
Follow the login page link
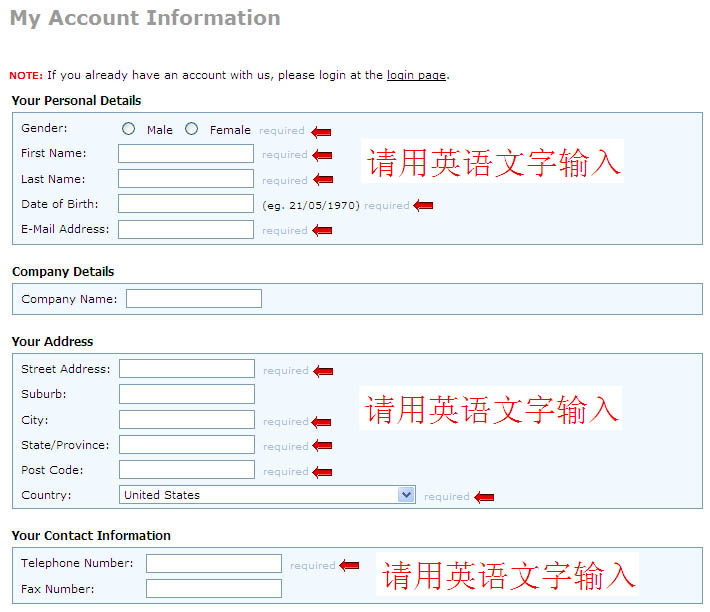(416, 75)
